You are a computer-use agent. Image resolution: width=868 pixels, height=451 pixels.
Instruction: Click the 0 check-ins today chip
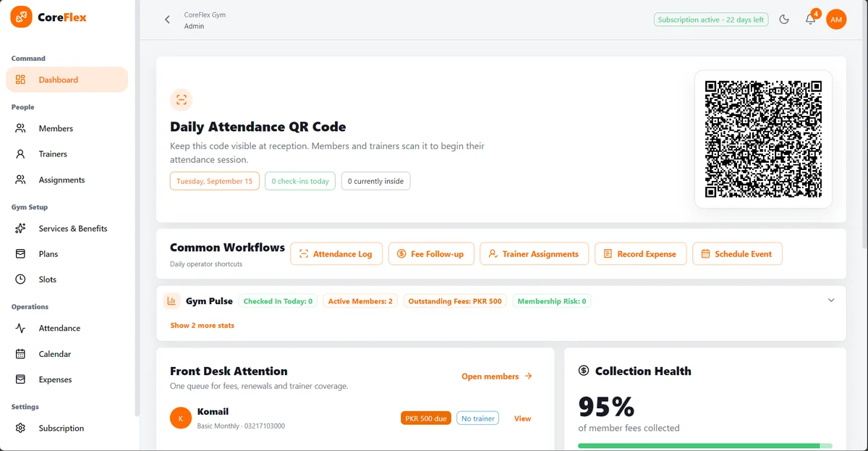[x=299, y=181]
